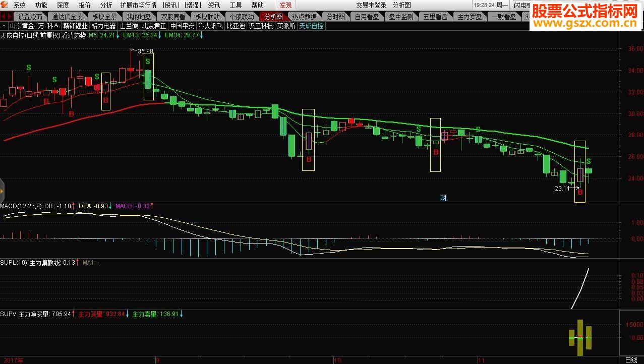Click the MACD(12,26,9) indicator label
Viewport: 644px width, 364px height.
point(21,206)
